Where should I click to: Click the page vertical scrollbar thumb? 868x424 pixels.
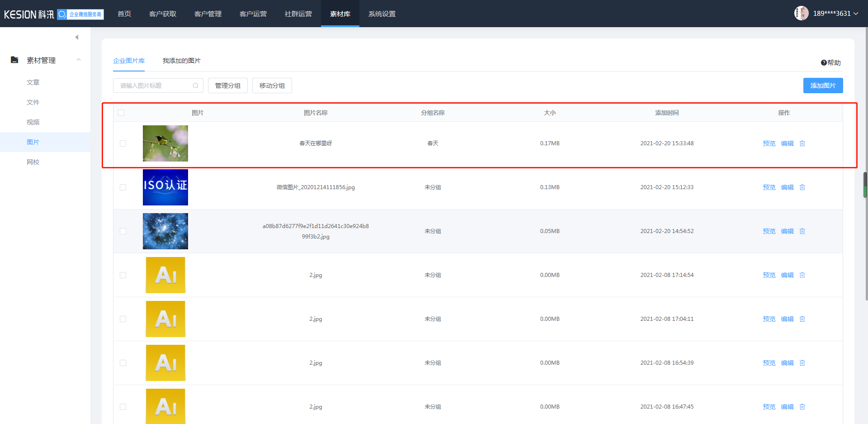point(865,185)
